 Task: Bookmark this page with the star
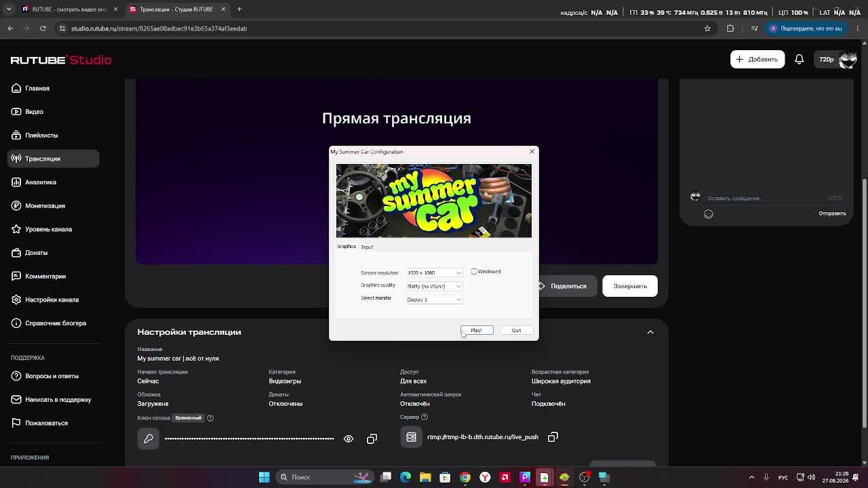[707, 28]
